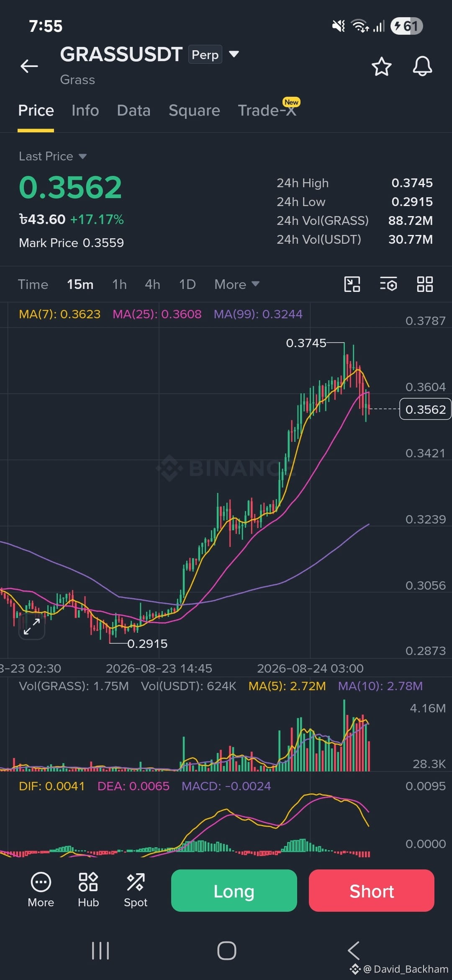The image size is (452, 980).
Task: Tap the Wi-Fi status icon
Action: point(360,26)
